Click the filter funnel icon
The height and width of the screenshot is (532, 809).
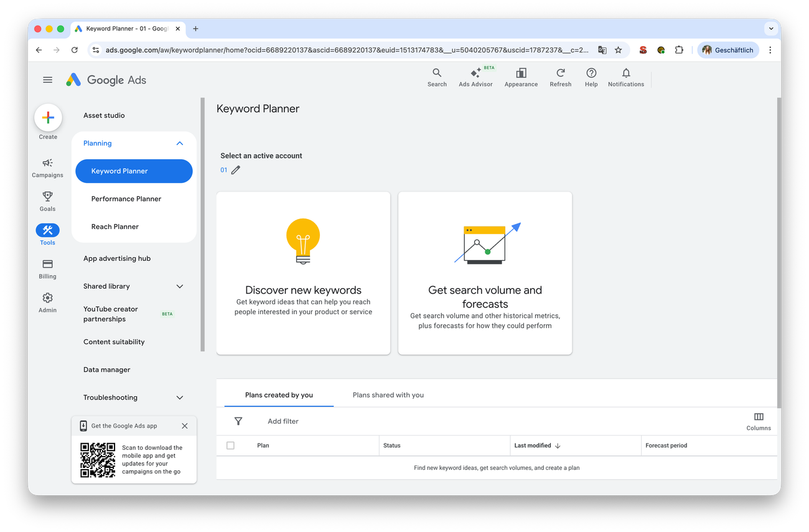[x=238, y=421]
